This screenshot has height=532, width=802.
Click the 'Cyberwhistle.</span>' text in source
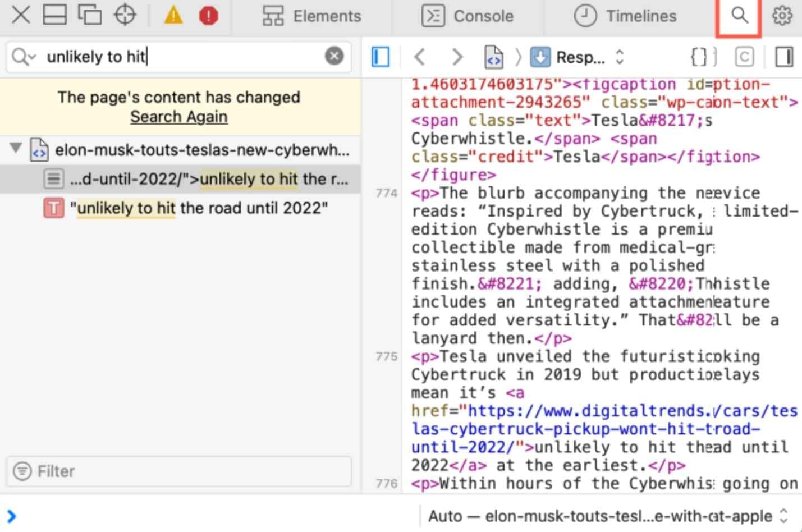click(506, 138)
